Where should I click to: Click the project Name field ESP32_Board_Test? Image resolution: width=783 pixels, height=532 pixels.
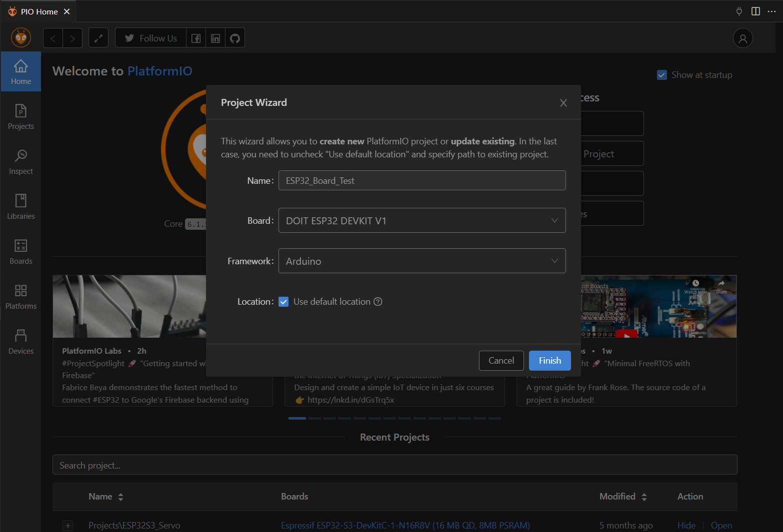click(x=422, y=180)
